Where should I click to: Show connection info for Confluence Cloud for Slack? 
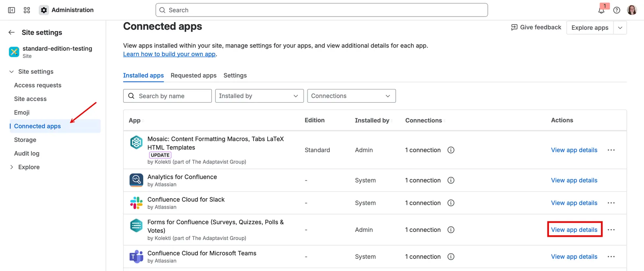(451, 203)
